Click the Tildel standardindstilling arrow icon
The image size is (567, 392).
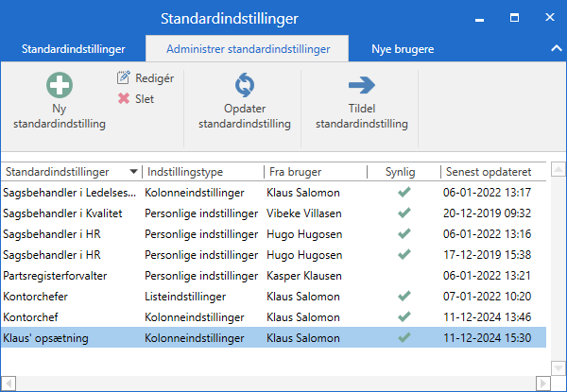[361, 87]
